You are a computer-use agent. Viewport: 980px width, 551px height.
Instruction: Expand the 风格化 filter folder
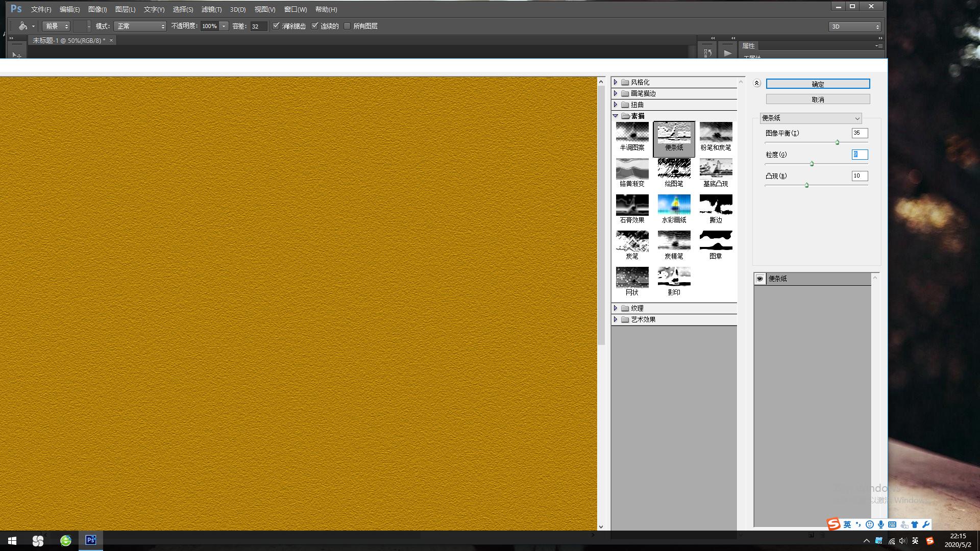coord(616,82)
